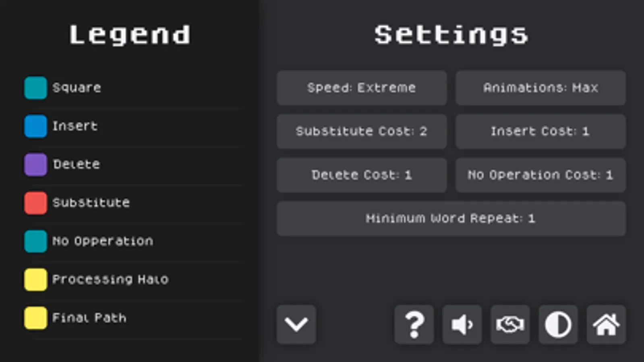Click the handshake credits icon
Image resolution: width=644 pixels, height=362 pixels.
(x=510, y=324)
